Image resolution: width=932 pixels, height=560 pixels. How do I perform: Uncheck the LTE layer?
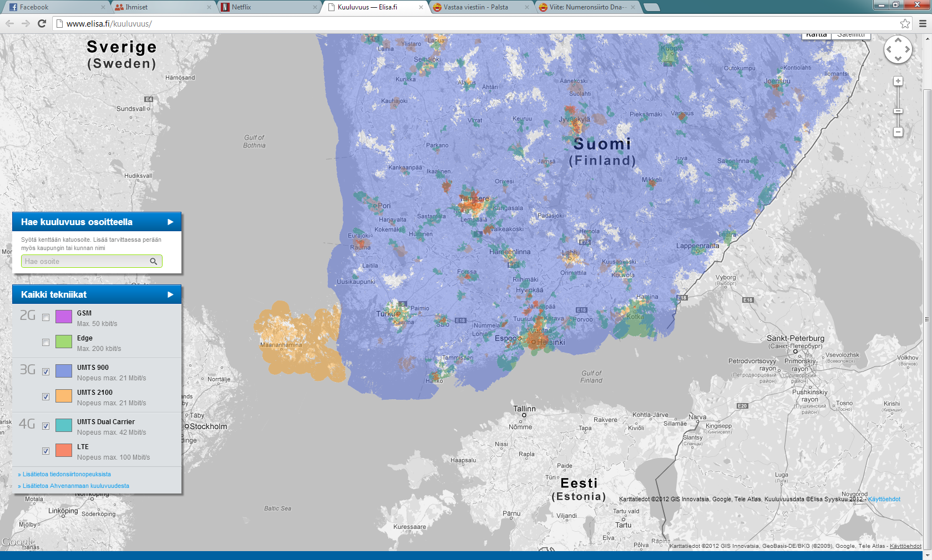pyautogui.click(x=45, y=451)
